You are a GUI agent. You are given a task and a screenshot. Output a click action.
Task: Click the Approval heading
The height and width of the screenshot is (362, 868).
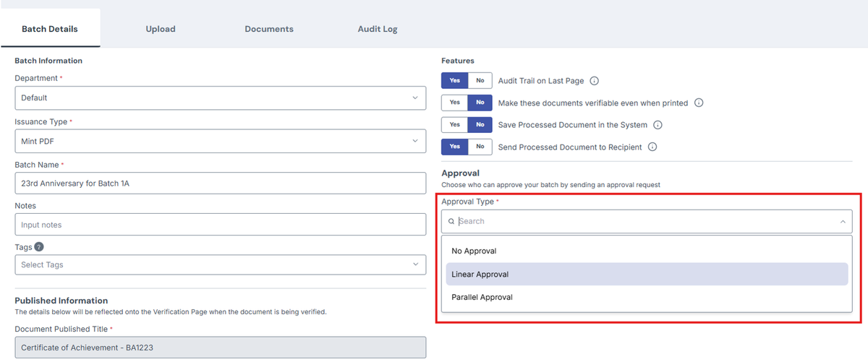(461, 173)
